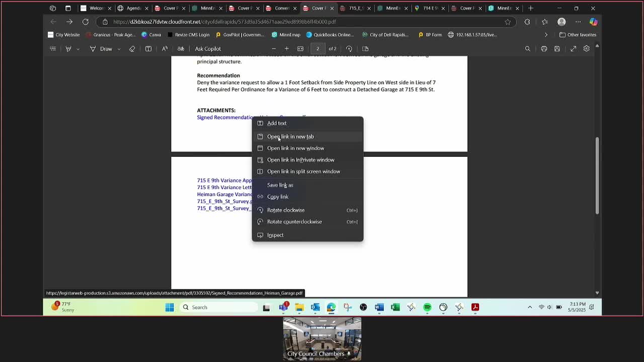Choose Rotate clockwise in context menu
This screenshot has height=362, width=644.
pyautogui.click(x=307, y=210)
